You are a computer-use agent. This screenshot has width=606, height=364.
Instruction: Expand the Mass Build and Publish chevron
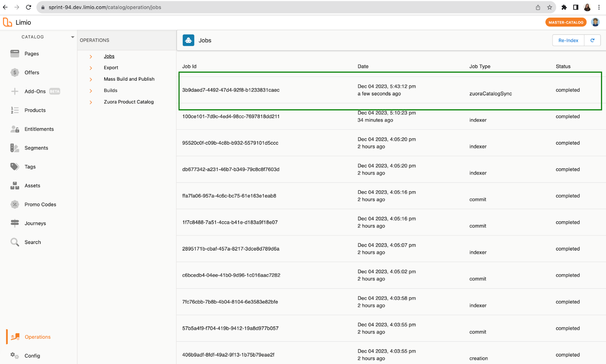(91, 79)
